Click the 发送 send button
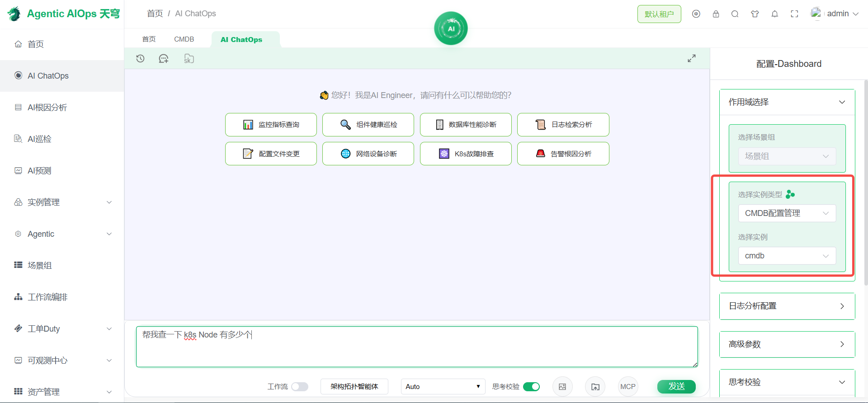 676,387
